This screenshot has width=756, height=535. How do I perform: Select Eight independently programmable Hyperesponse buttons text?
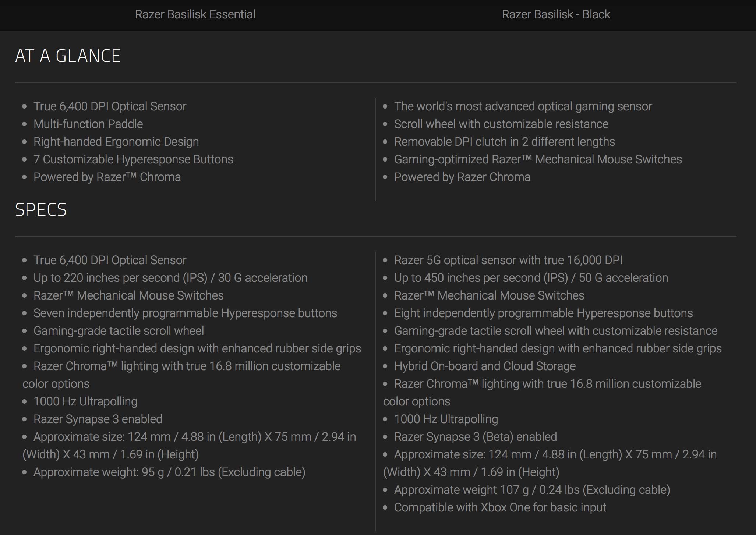[x=543, y=313]
